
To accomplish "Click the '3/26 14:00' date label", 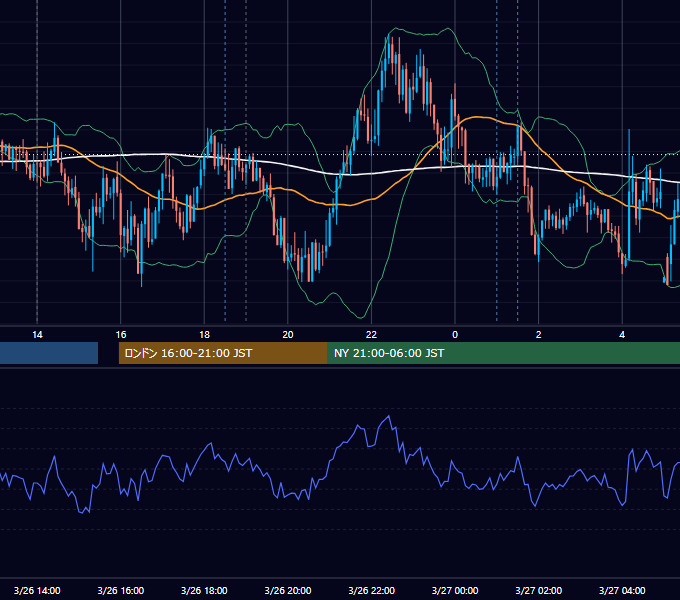I will (37, 590).
